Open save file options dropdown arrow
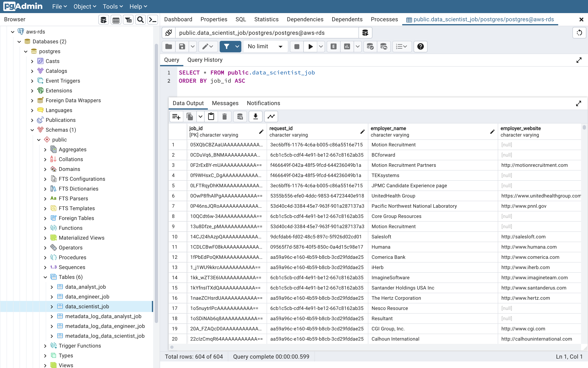Image resolution: width=588 pixels, height=368 pixels. tap(193, 46)
